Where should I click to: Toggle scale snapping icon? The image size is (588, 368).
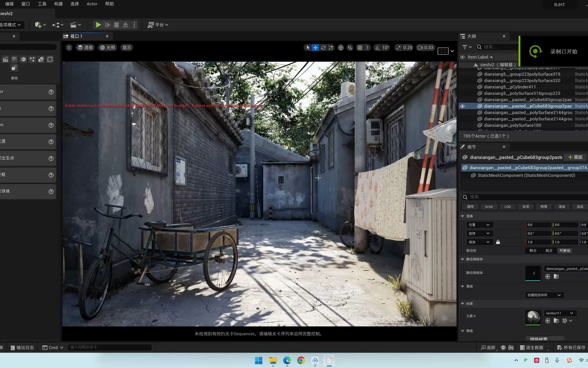398,48
